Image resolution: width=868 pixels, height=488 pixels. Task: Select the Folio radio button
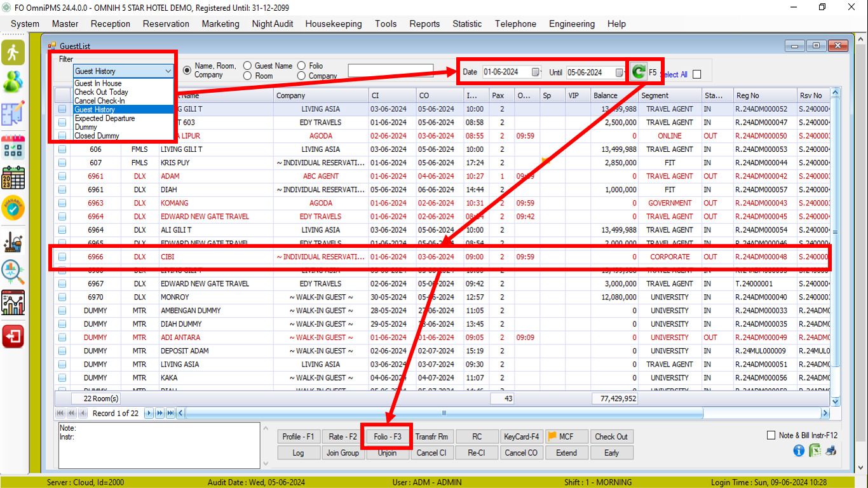[302, 65]
